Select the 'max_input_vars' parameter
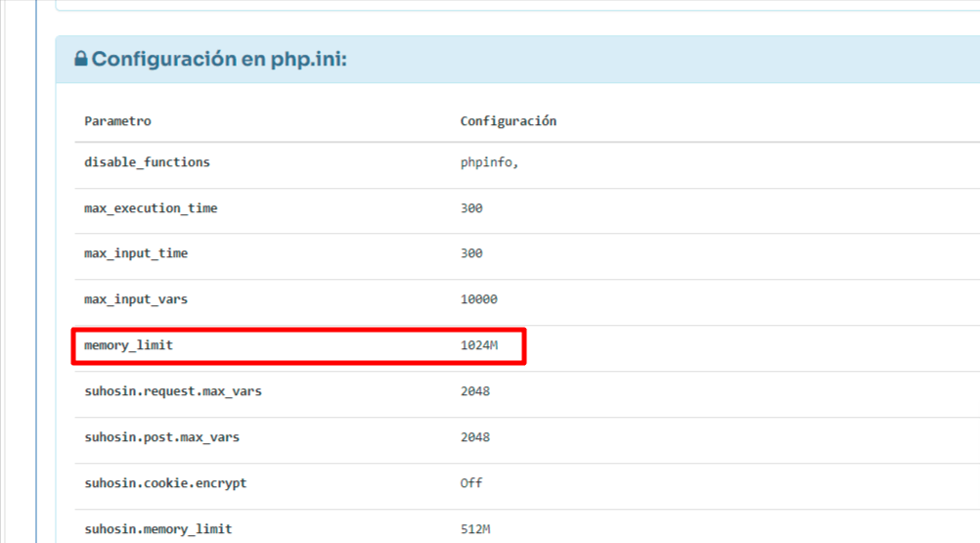This screenshot has width=980, height=543. coord(136,299)
